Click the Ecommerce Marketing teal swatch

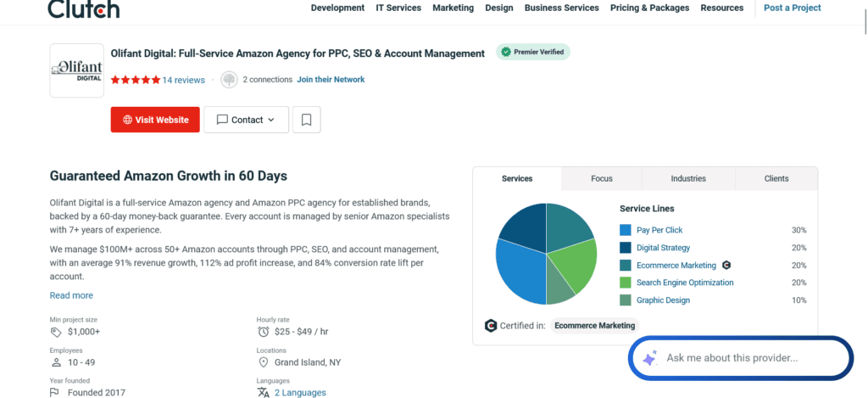click(x=626, y=266)
